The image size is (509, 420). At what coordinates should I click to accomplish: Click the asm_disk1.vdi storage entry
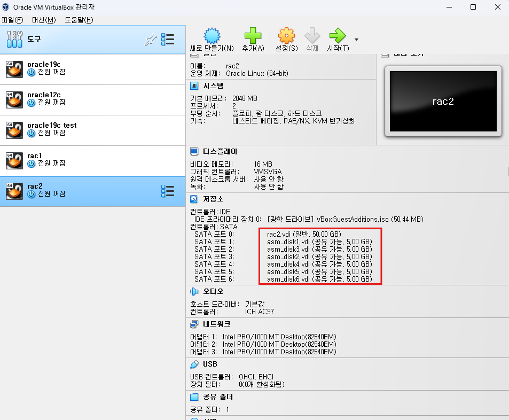319,242
